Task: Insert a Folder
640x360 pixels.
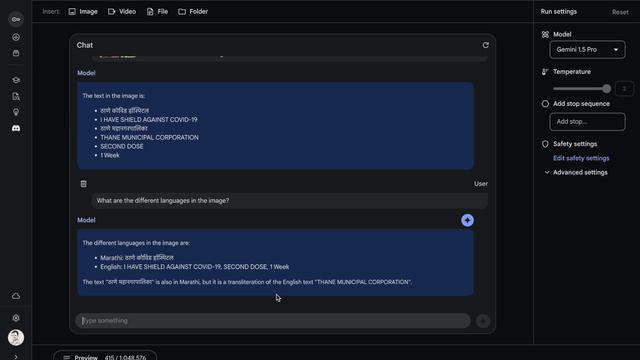Action: point(193,11)
